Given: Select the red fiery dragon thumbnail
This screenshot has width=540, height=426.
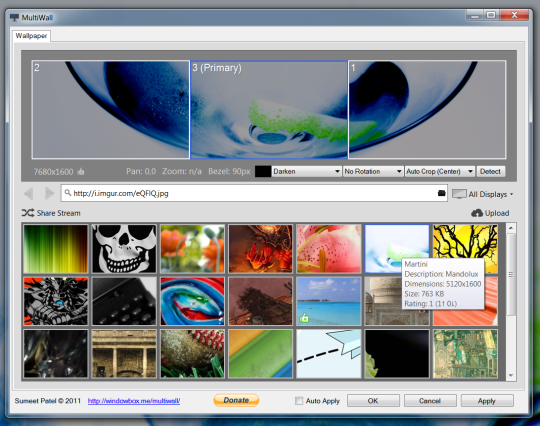Looking at the screenshot, I should click(x=260, y=249).
